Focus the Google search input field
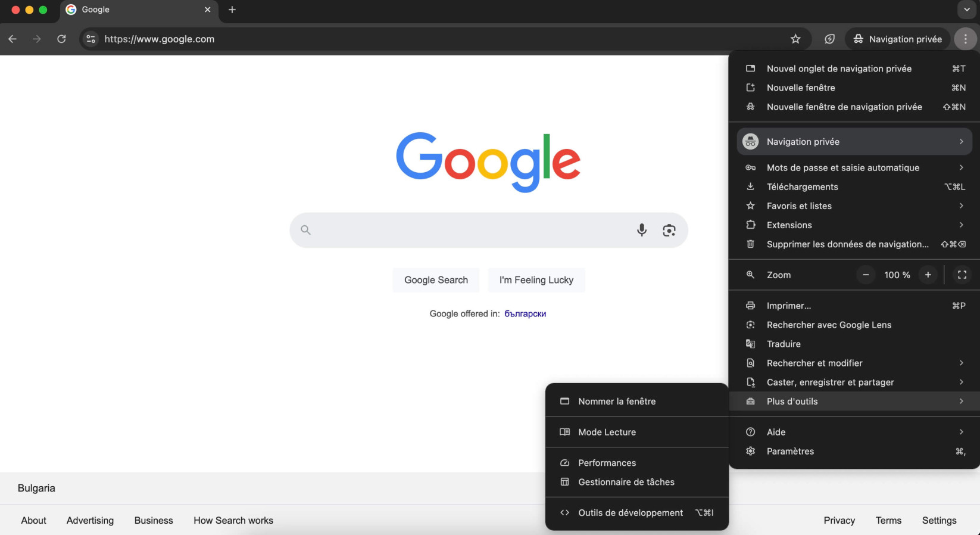The width and height of the screenshot is (980, 535). 488,230
